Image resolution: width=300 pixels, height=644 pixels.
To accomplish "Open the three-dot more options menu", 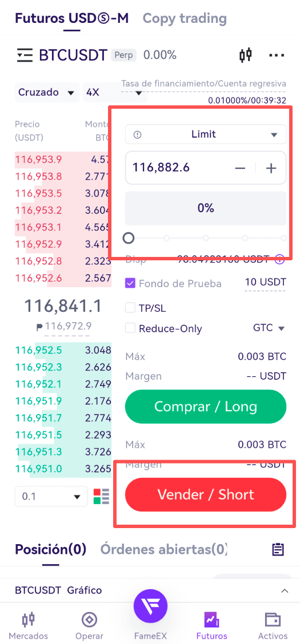I will click(x=277, y=55).
